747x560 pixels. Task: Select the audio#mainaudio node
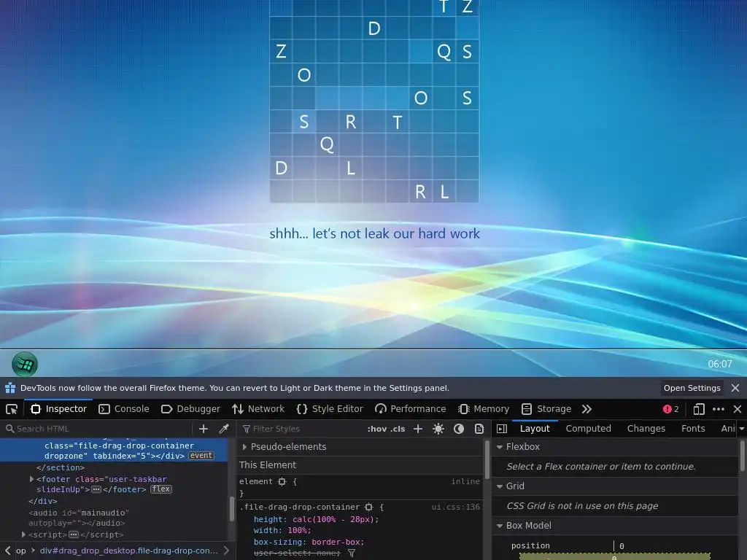[79, 518]
